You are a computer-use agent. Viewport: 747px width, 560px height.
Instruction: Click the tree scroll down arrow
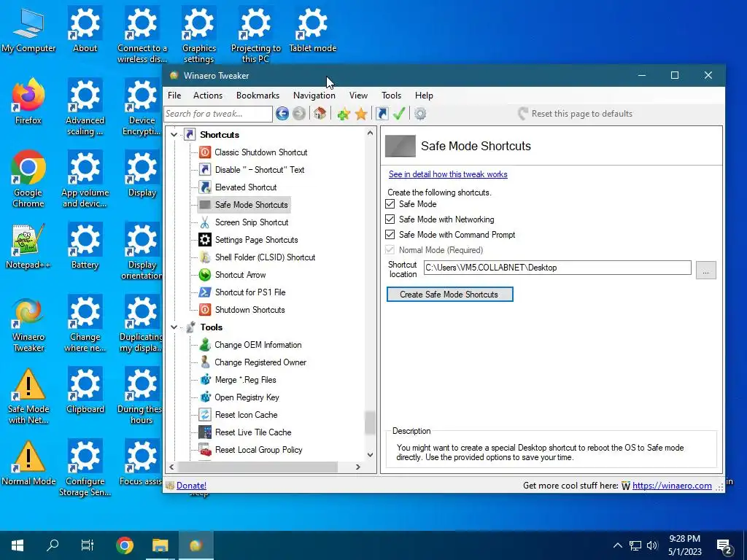[x=370, y=455]
